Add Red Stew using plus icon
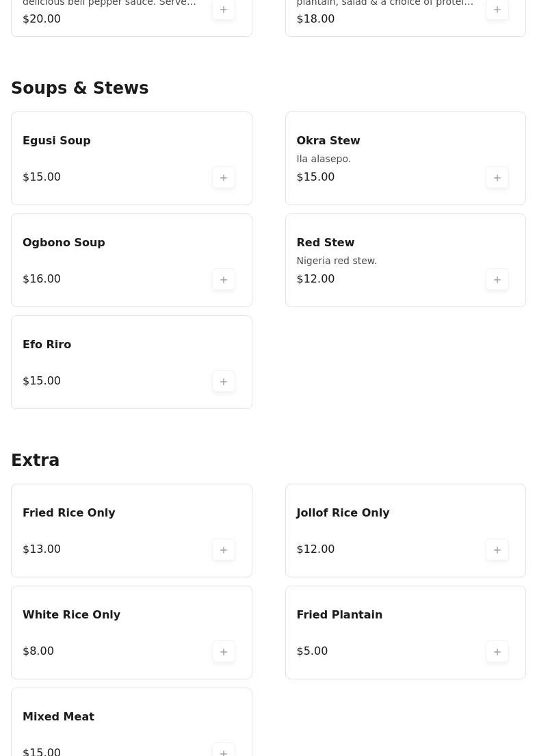Screen dimensions: 537x756 tap(497, 280)
